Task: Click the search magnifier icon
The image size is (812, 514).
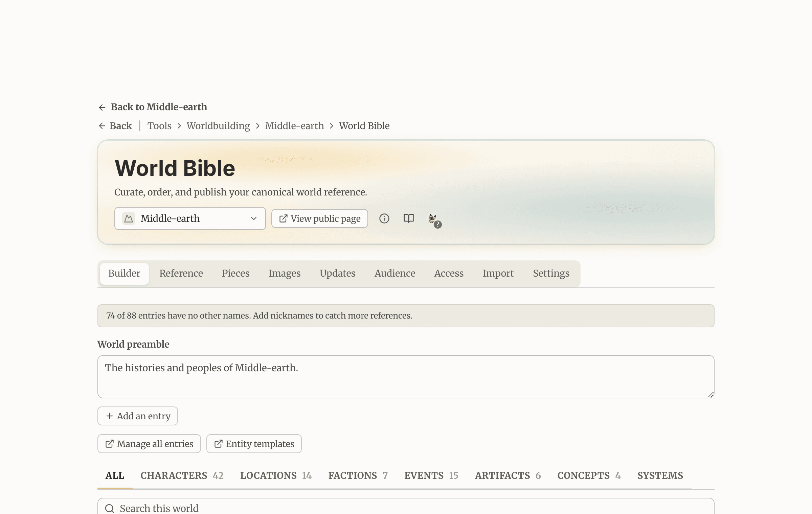Action: tap(110, 508)
